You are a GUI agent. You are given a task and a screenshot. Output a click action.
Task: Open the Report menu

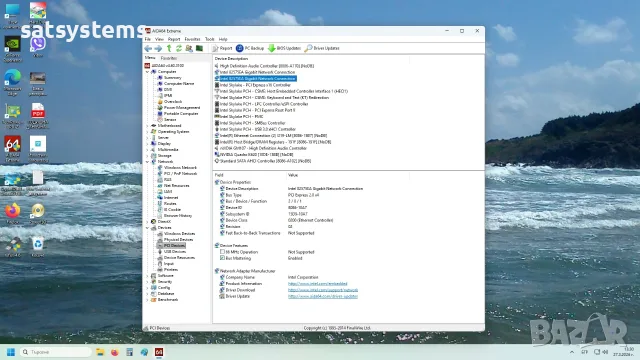[174, 39]
